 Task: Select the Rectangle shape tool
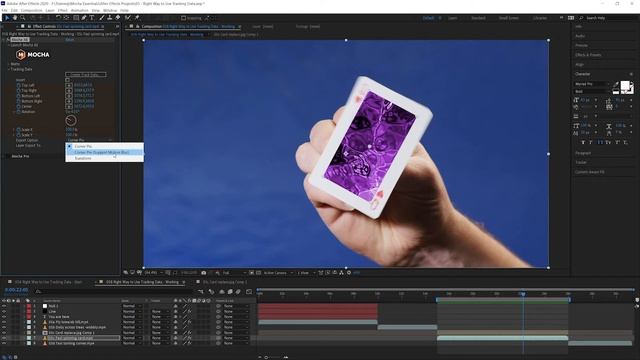[x=76, y=18]
